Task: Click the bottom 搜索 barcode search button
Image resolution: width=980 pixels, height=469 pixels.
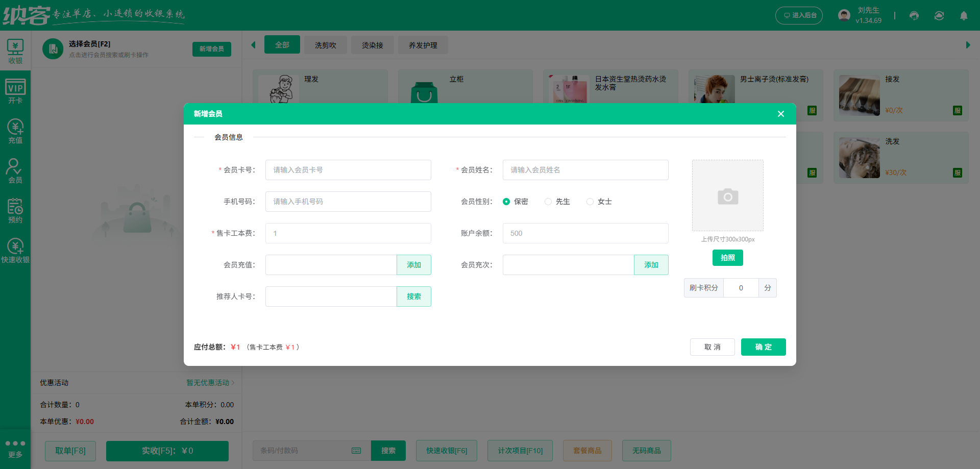Action: pyautogui.click(x=388, y=451)
